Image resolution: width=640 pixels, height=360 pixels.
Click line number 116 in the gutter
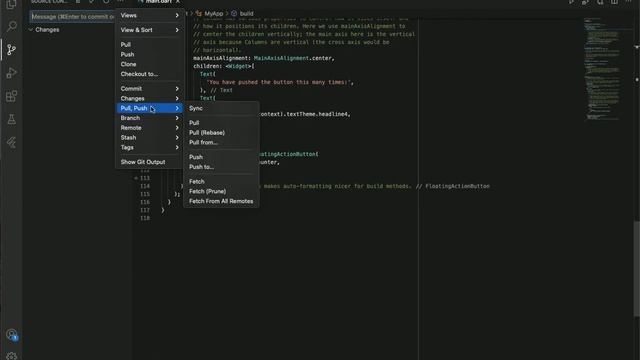145,202
